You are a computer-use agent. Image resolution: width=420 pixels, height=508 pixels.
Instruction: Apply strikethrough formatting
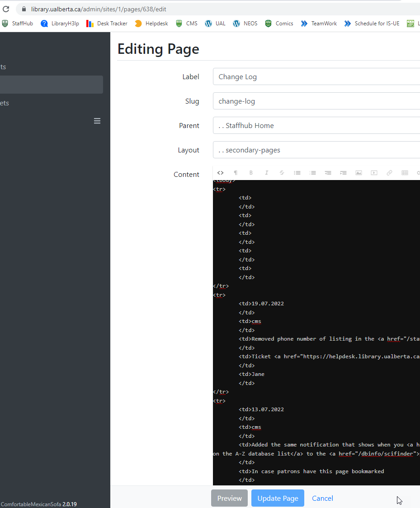point(282,173)
